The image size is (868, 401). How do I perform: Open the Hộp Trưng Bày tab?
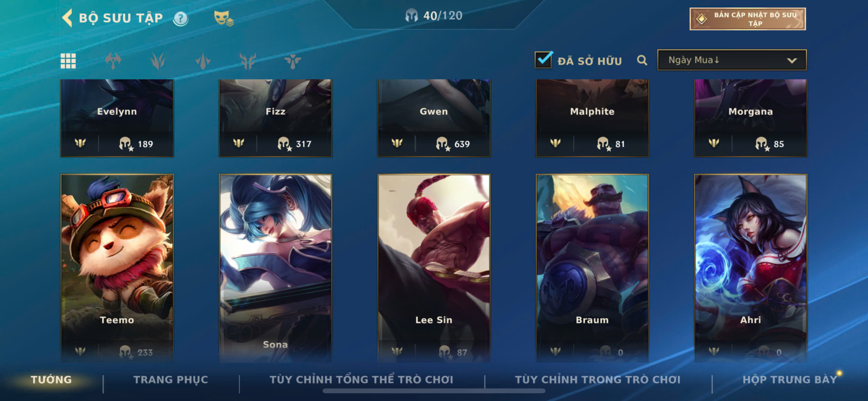pos(790,379)
